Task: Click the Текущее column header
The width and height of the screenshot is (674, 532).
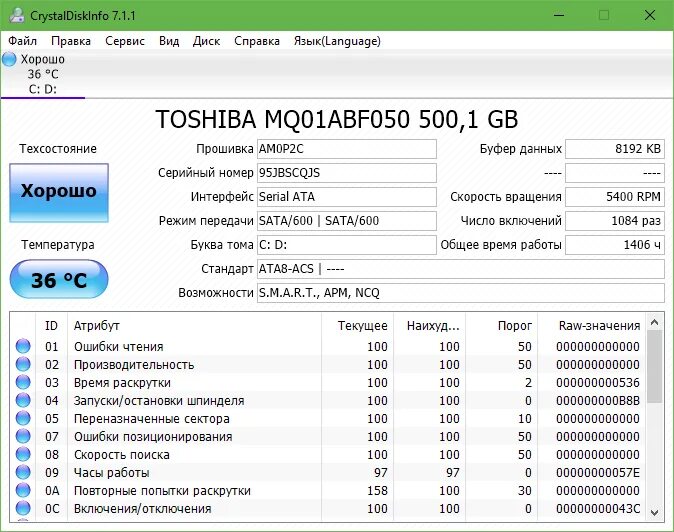Action: coord(357,326)
